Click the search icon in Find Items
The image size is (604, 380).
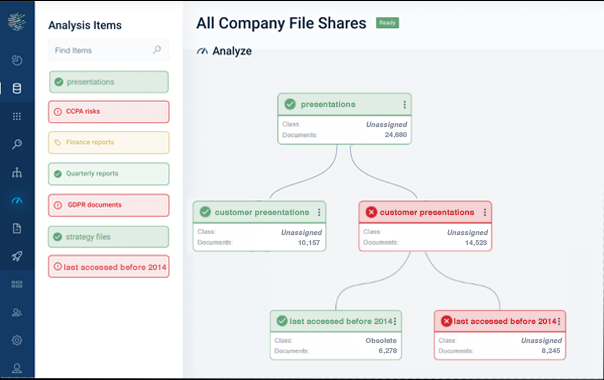157,50
